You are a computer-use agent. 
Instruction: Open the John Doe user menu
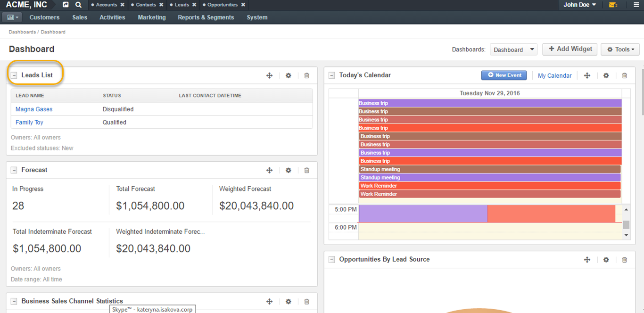click(x=580, y=5)
